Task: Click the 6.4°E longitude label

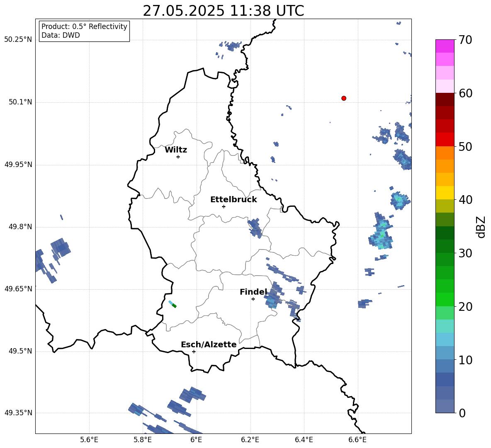Action: tap(304, 440)
